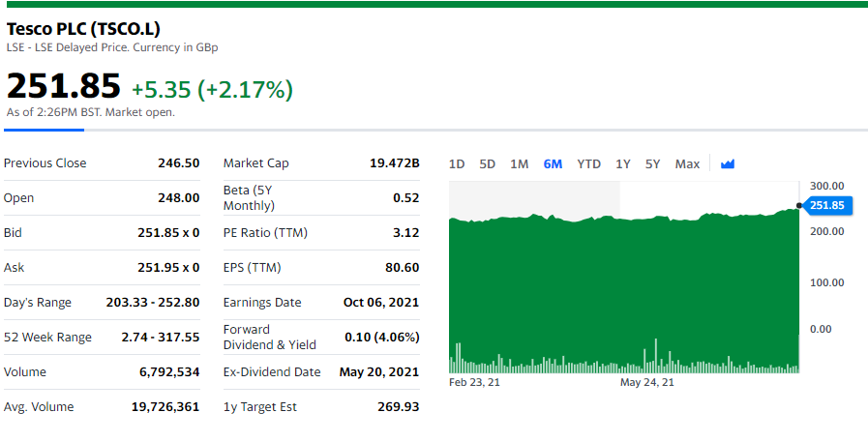Click the Beta value 0.52
868x442 pixels.
(x=406, y=198)
